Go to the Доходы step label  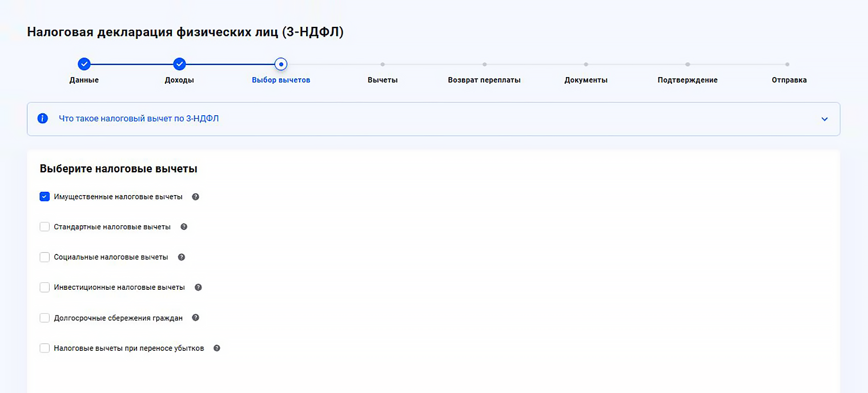coord(179,80)
